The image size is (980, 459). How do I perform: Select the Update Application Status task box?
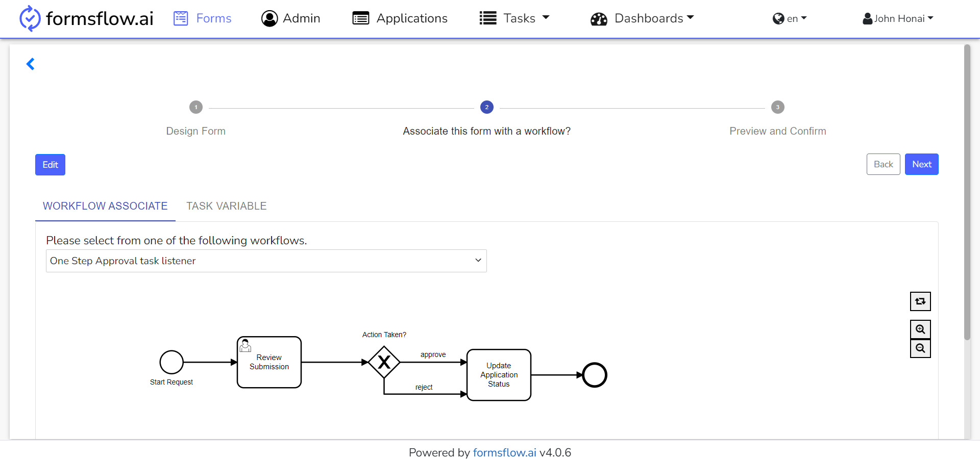point(499,375)
